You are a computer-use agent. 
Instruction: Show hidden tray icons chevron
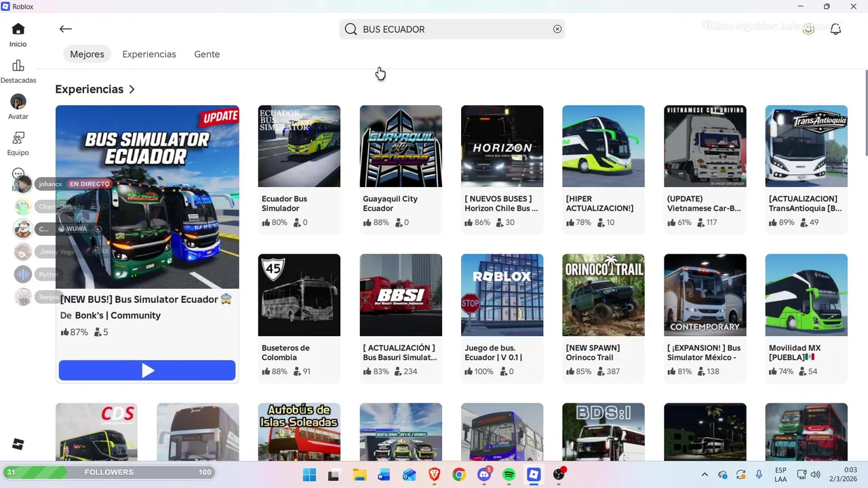coord(705,474)
